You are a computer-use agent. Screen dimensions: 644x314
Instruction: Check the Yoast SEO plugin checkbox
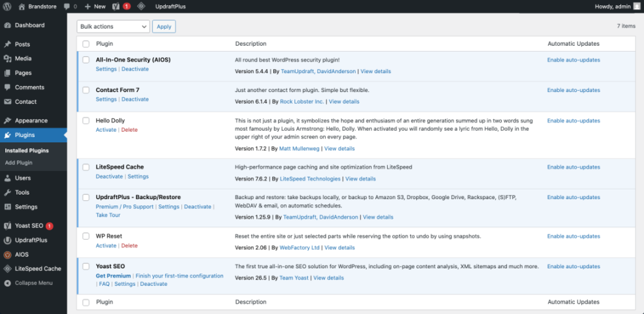tap(86, 266)
